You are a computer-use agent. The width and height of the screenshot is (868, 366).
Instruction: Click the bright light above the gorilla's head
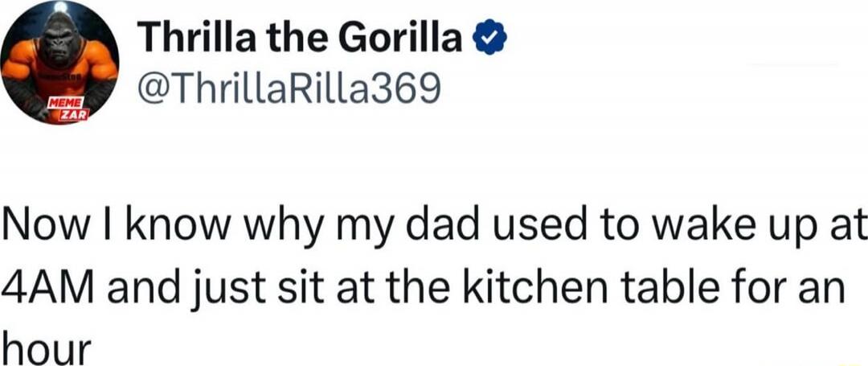point(60,10)
